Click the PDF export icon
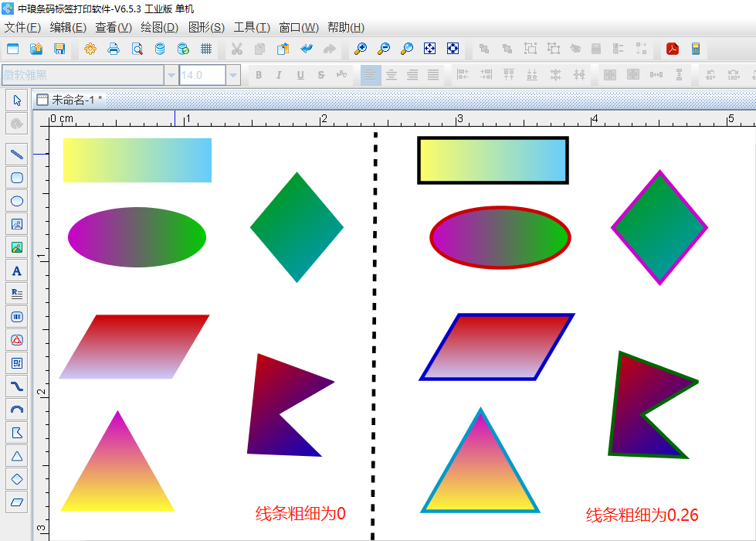This screenshot has height=541, width=756. pos(673,49)
